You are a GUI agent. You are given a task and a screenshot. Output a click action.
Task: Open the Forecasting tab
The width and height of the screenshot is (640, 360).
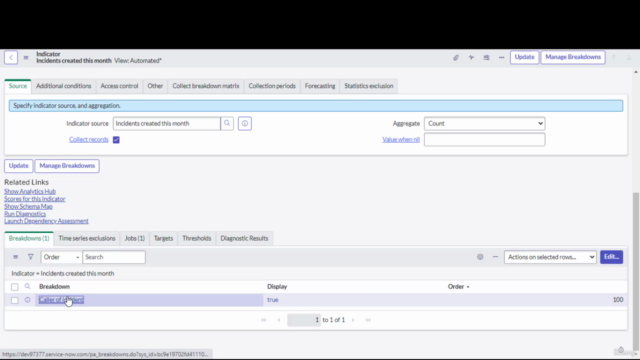point(320,86)
